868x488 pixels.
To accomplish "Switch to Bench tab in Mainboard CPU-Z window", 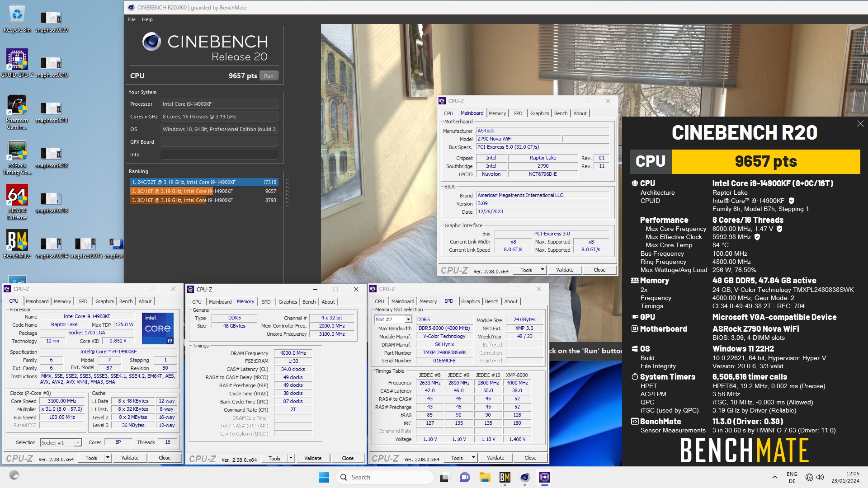I will click(x=561, y=113).
